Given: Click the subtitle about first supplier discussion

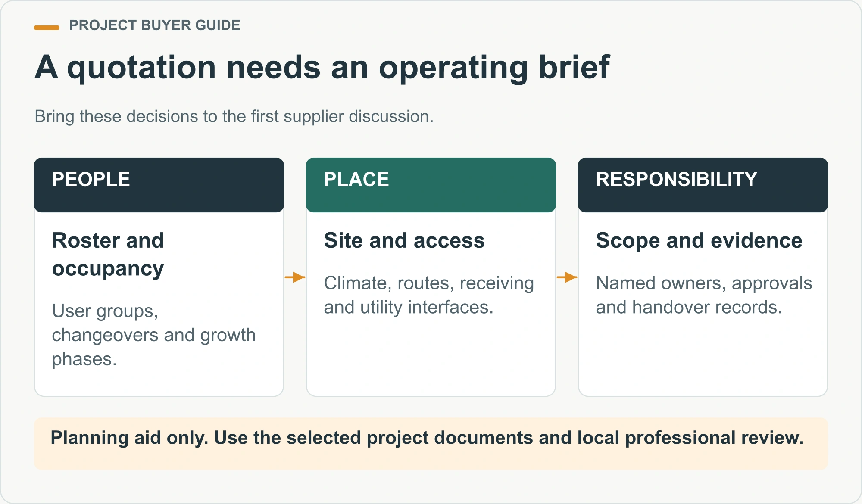Looking at the screenshot, I should [234, 117].
